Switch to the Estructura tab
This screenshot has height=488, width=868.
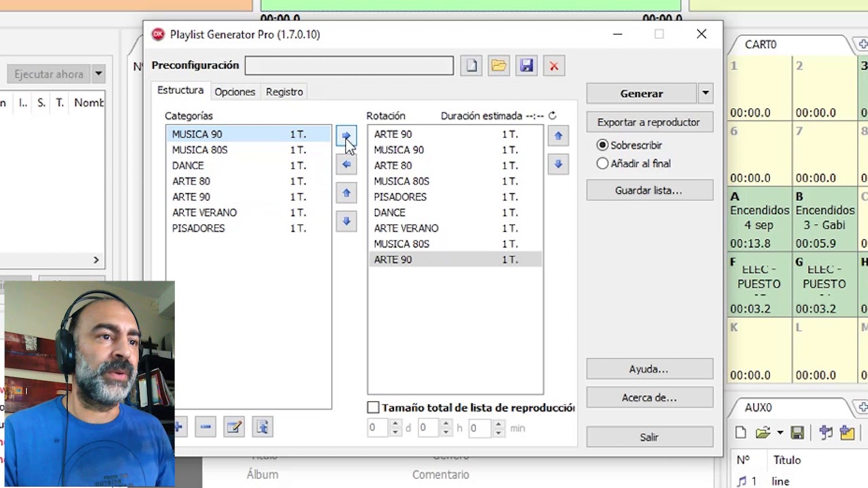click(x=180, y=90)
